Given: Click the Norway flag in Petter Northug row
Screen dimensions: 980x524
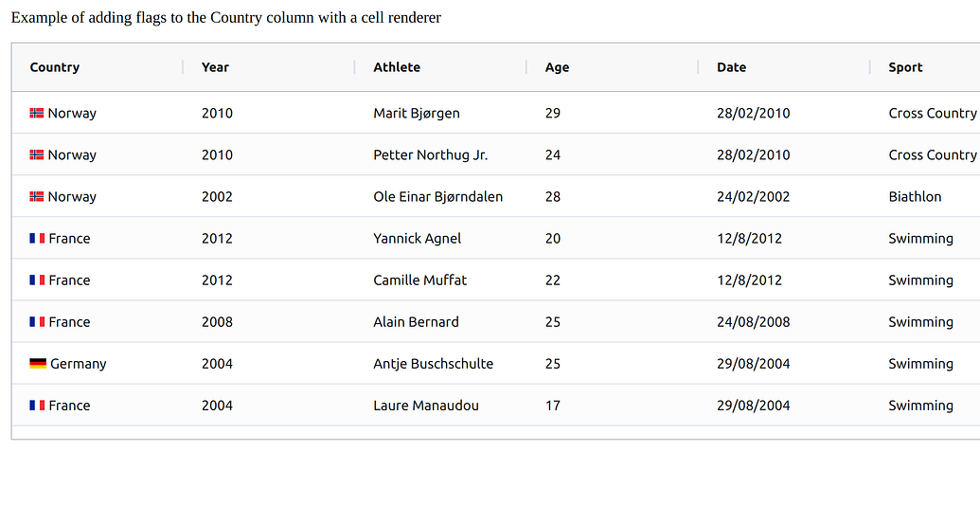Looking at the screenshot, I should point(37,155).
